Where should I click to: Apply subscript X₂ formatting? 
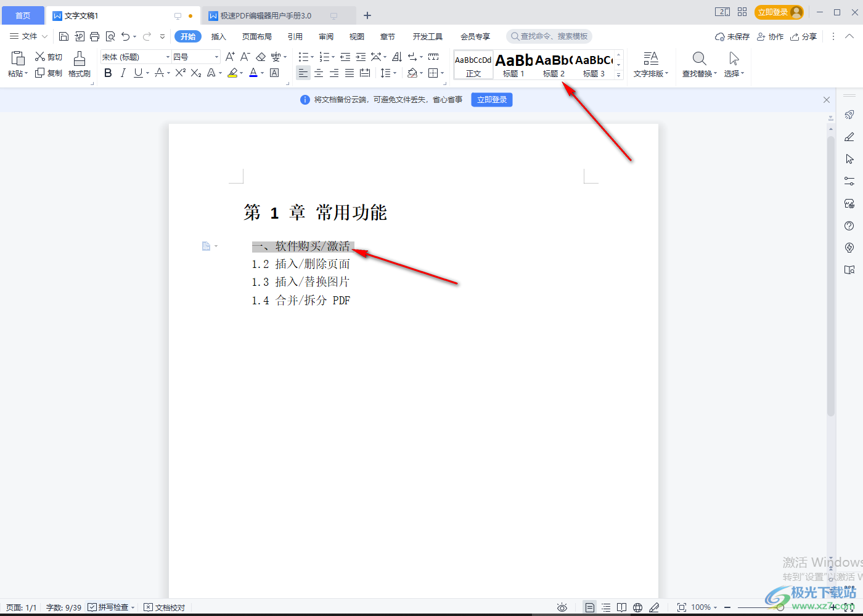(196, 73)
